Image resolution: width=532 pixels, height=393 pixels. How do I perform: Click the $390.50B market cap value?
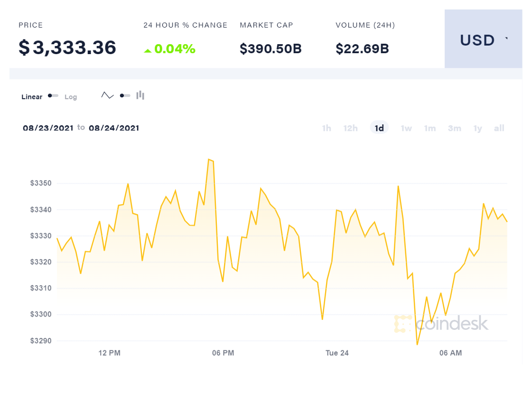271,48
